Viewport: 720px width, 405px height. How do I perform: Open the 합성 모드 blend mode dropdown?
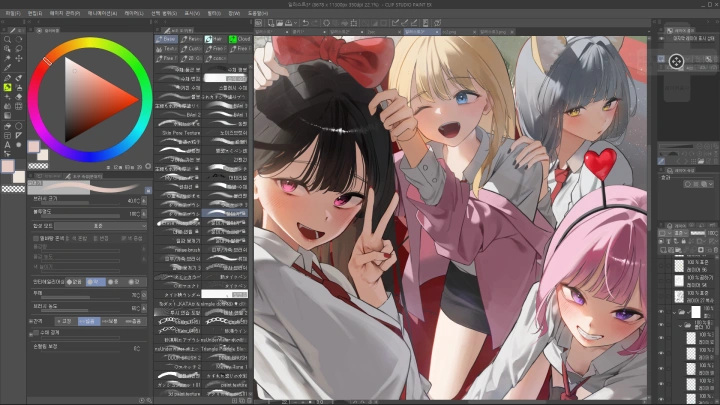[x=101, y=226]
